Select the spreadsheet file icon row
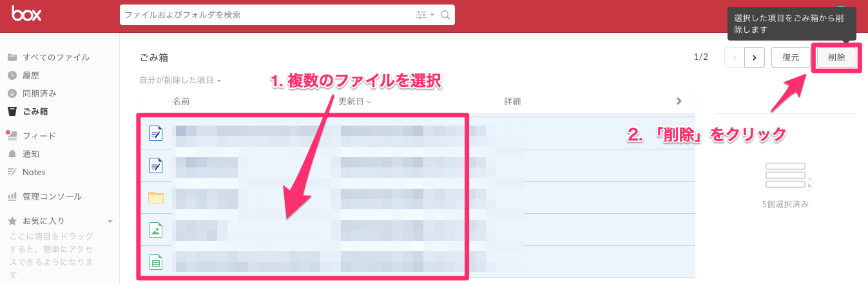868x284 pixels. [x=155, y=262]
